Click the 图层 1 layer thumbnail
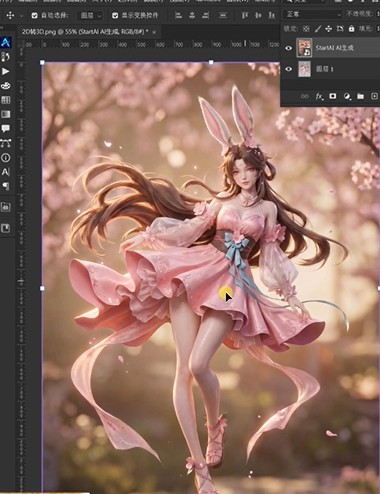Image resolution: width=380 pixels, height=494 pixels. pyautogui.click(x=304, y=69)
